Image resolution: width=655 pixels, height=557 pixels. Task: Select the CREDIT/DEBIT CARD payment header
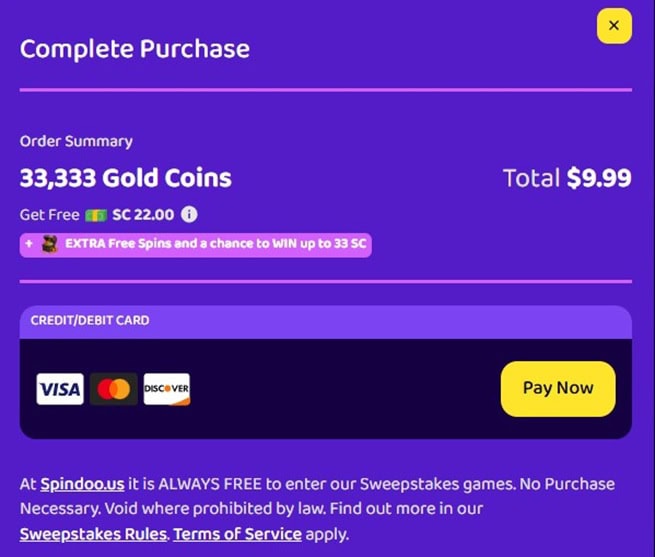coord(90,321)
